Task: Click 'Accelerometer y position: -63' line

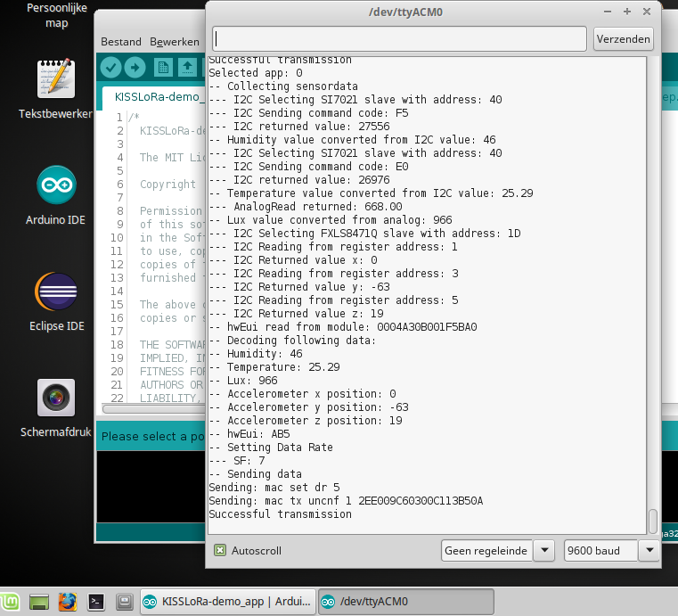Action: click(x=309, y=407)
